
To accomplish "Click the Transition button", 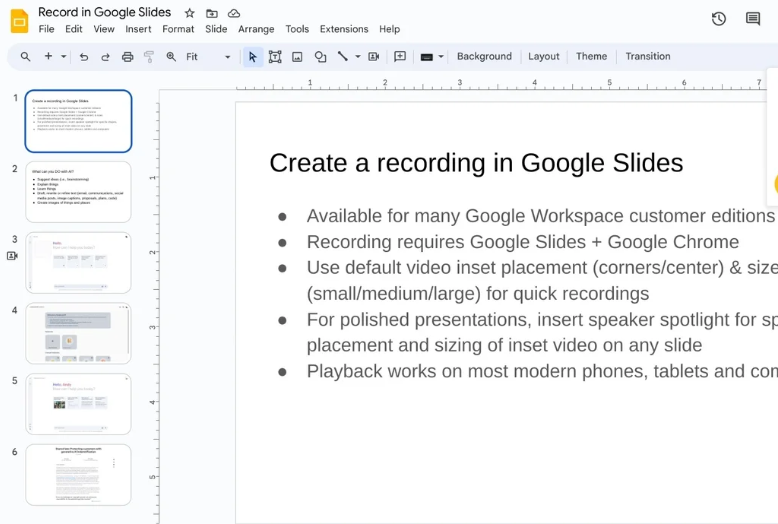I will coord(647,57).
